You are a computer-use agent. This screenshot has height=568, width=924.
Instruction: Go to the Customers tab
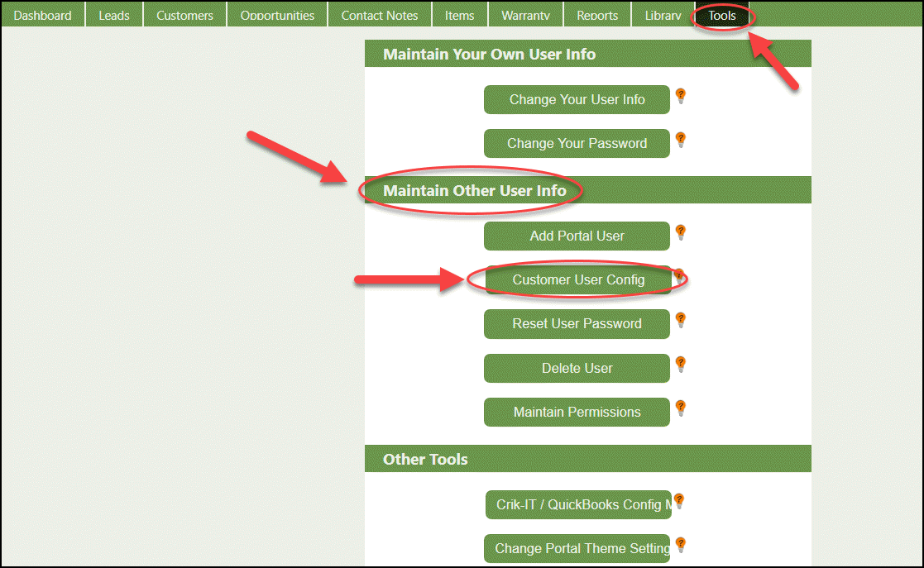184,15
